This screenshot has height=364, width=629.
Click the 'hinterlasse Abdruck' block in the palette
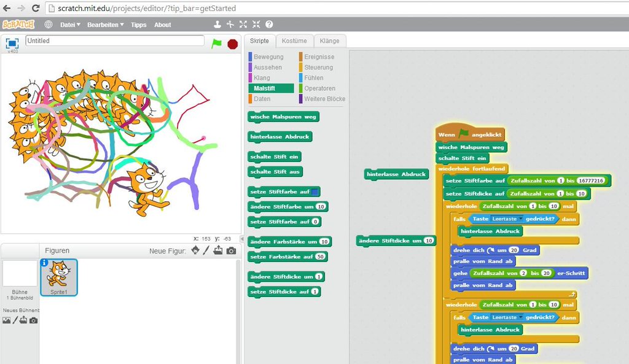coord(279,137)
